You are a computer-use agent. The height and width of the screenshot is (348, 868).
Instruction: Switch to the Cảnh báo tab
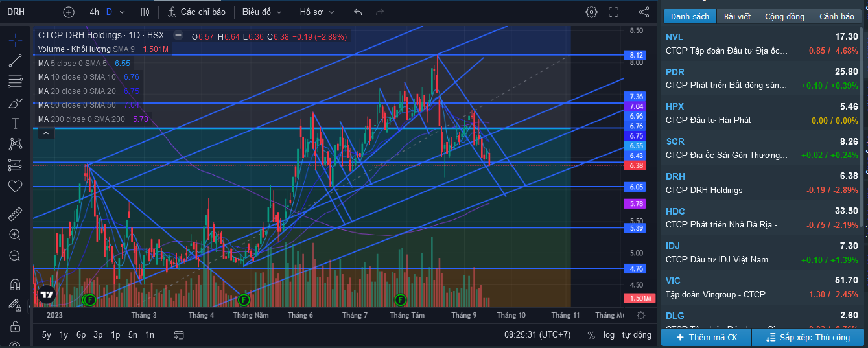[x=837, y=17]
